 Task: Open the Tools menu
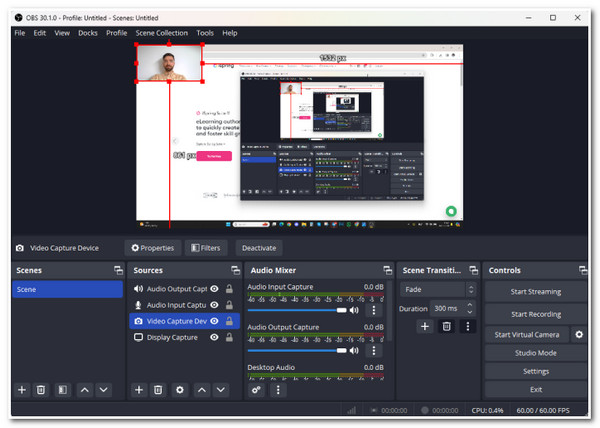click(x=205, y=33)
